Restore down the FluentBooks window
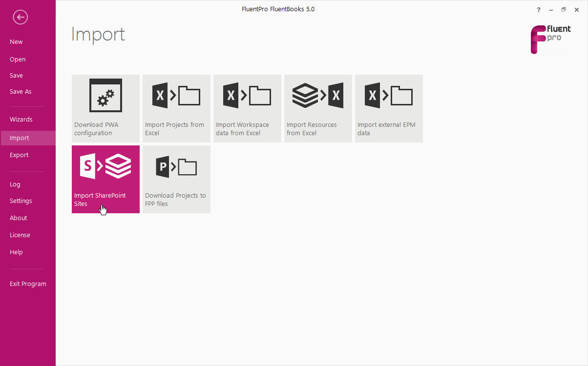Screen dimensions: 588x366 click(564, 10)
